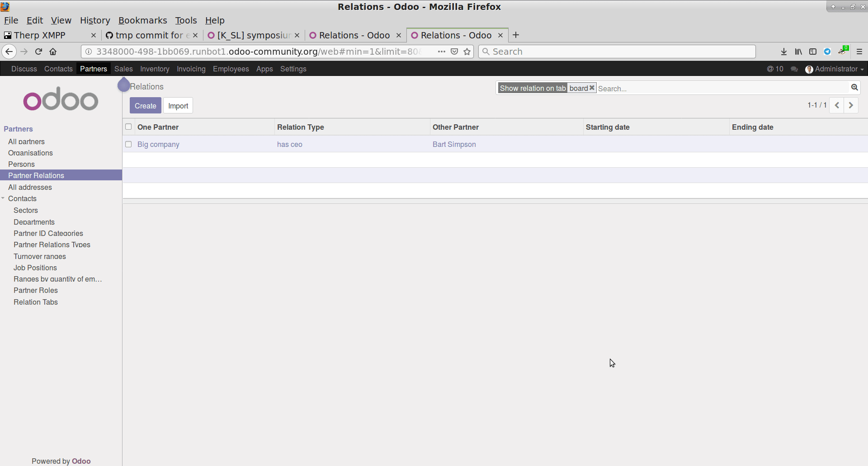This screenshot has height=466, width=868.
Task: Open the Odoo link in footer
Action: 81,461
